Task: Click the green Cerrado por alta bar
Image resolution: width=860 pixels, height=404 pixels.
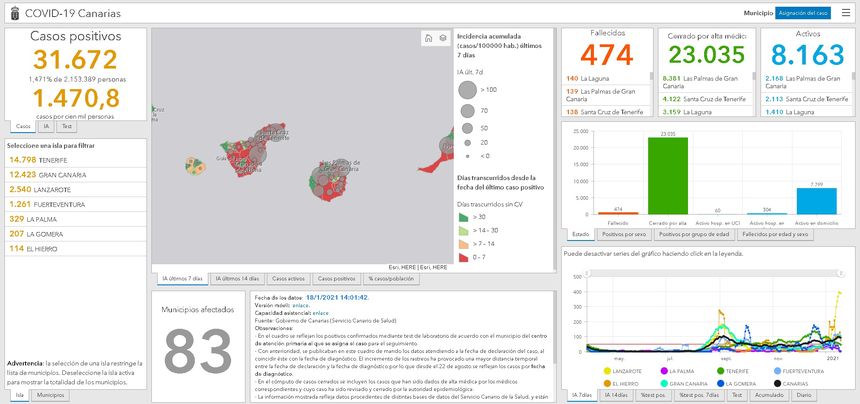Action: tap(668, 175)
